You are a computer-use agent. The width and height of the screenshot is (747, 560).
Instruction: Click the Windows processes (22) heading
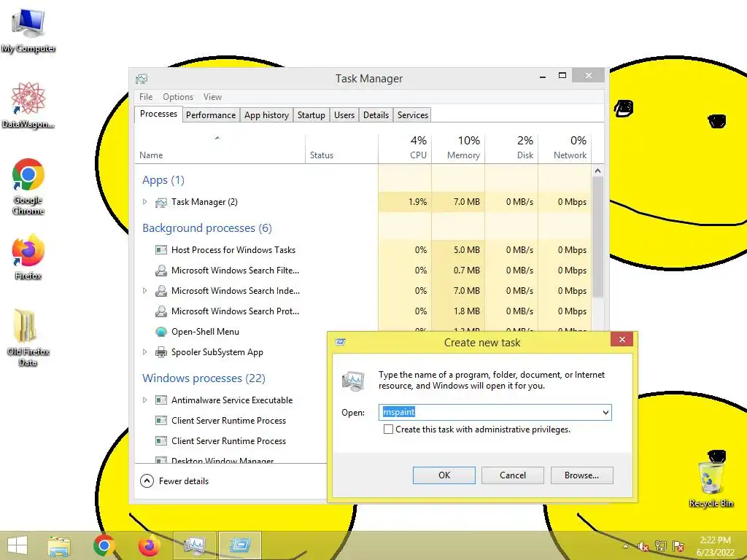(204, 378)
